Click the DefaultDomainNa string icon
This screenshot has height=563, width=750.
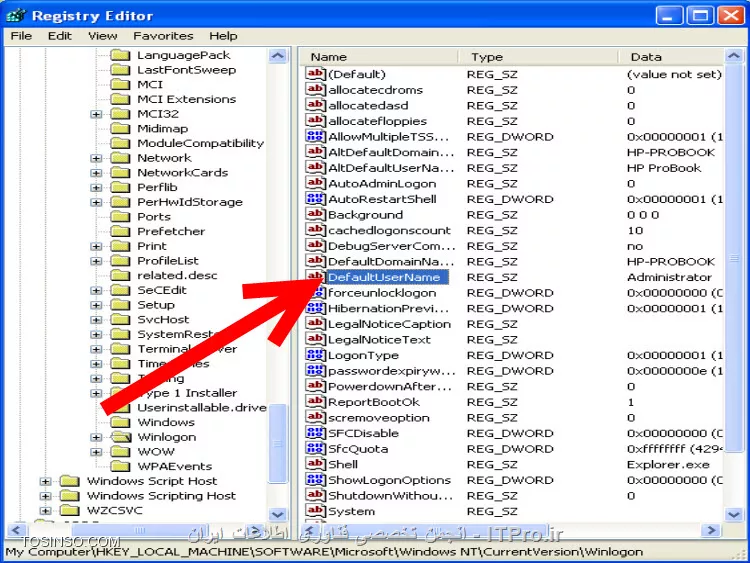point(315,261)
